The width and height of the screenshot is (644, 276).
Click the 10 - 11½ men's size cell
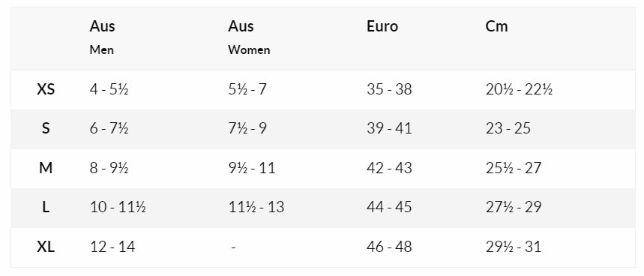(x=118, y=208)
